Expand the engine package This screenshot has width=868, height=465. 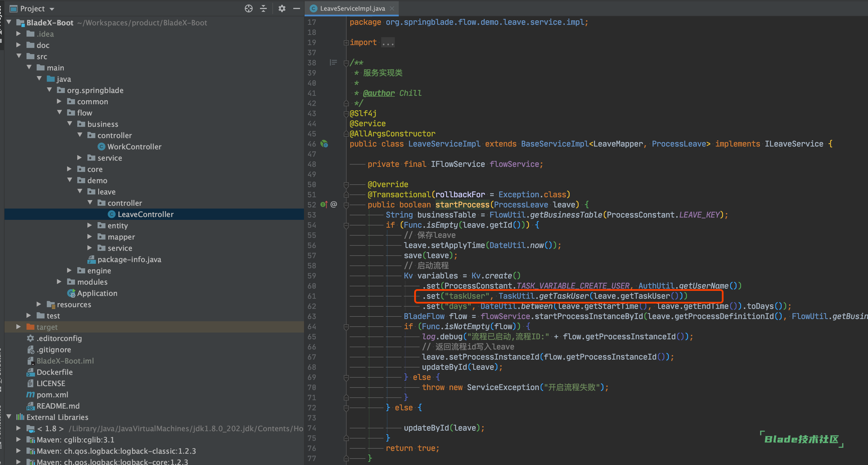click(69, 270)
